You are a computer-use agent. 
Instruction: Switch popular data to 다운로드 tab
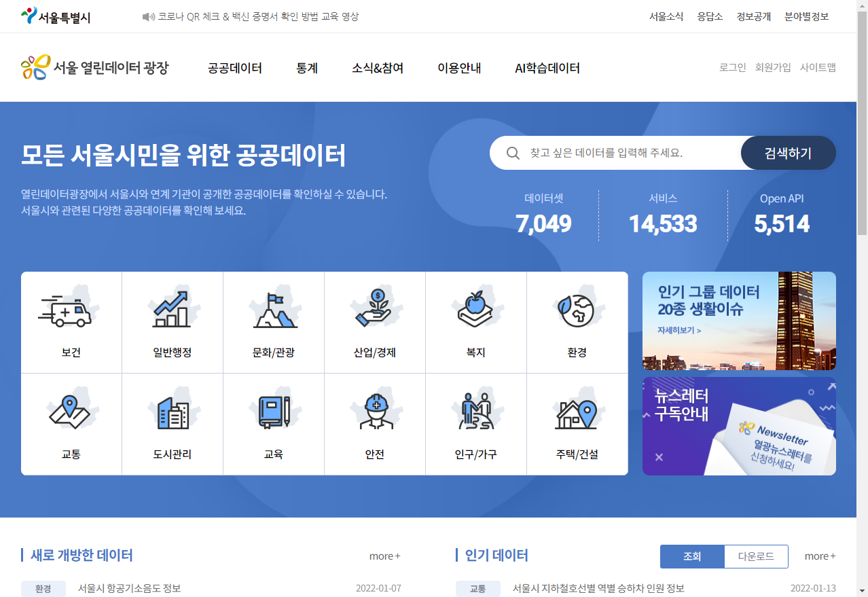pos(756,556)
